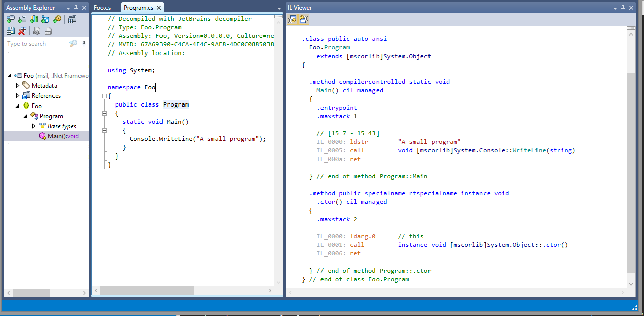Select Main():void in Assembly Explorer
The image size is (644, 316).
click(60, 135)
